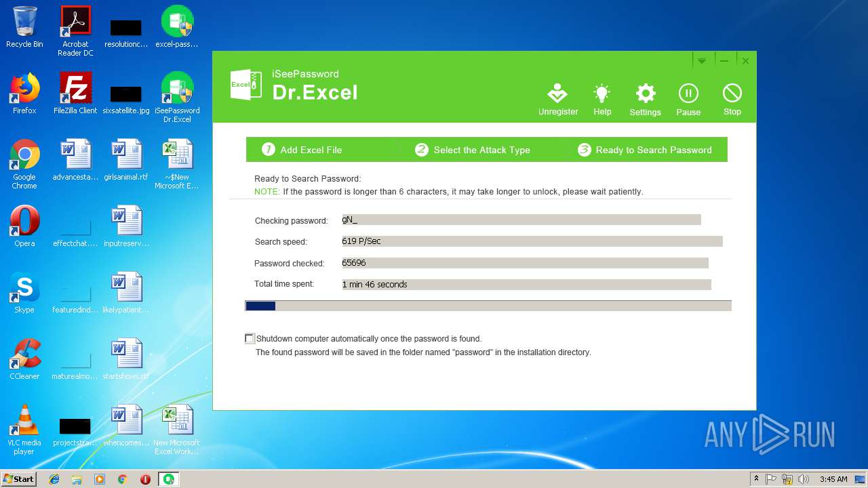
Task: Open Opera desktop shortcut
Action: click(x=24, y=226)
